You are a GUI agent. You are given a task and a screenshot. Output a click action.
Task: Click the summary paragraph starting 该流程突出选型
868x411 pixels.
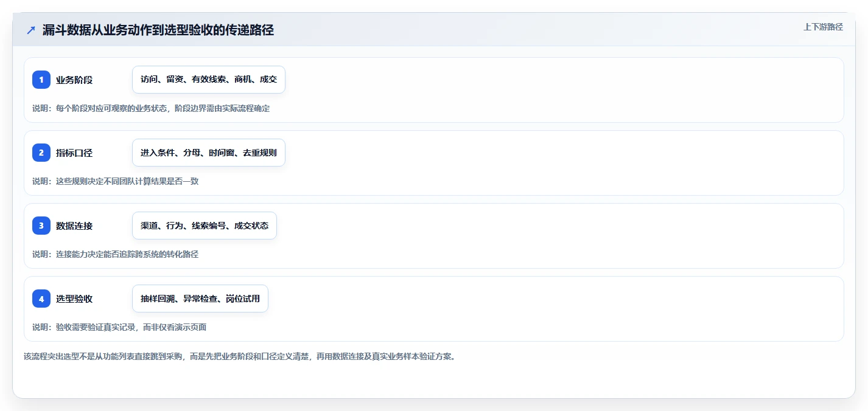[240, 356]
